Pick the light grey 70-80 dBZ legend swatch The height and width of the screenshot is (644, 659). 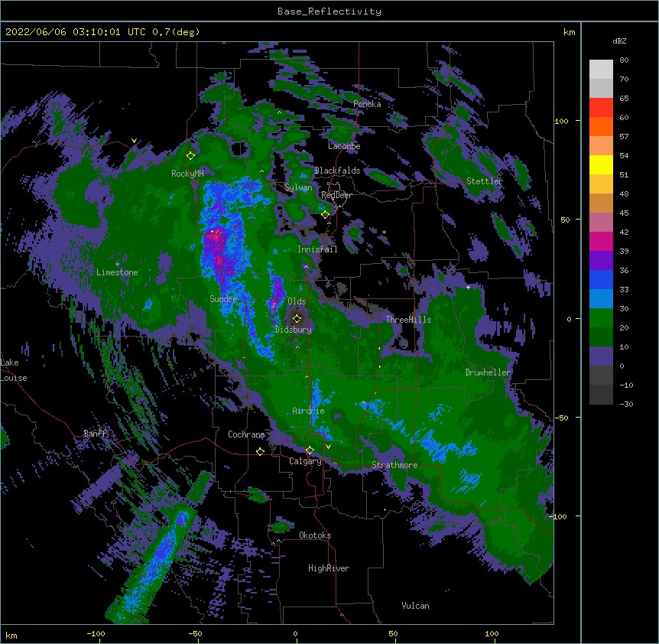pyautogui.click(x=601, y=70)
